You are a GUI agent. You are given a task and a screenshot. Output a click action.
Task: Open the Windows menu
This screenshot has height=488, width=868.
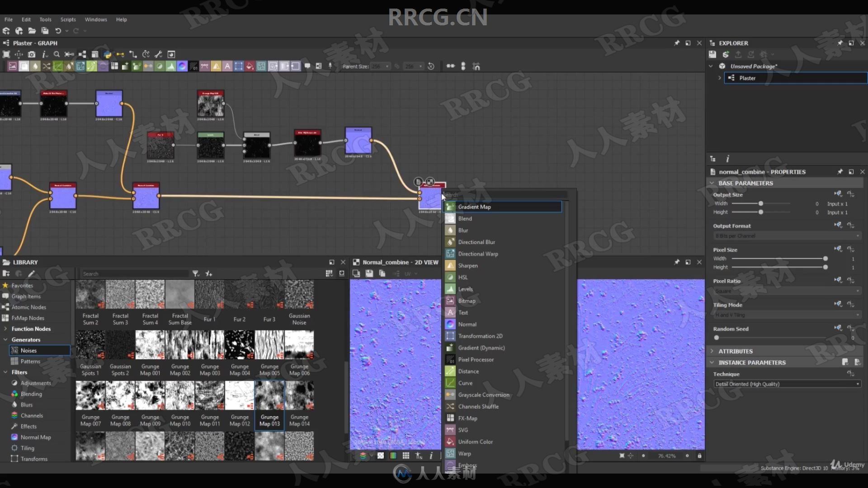tap(96, 19)
